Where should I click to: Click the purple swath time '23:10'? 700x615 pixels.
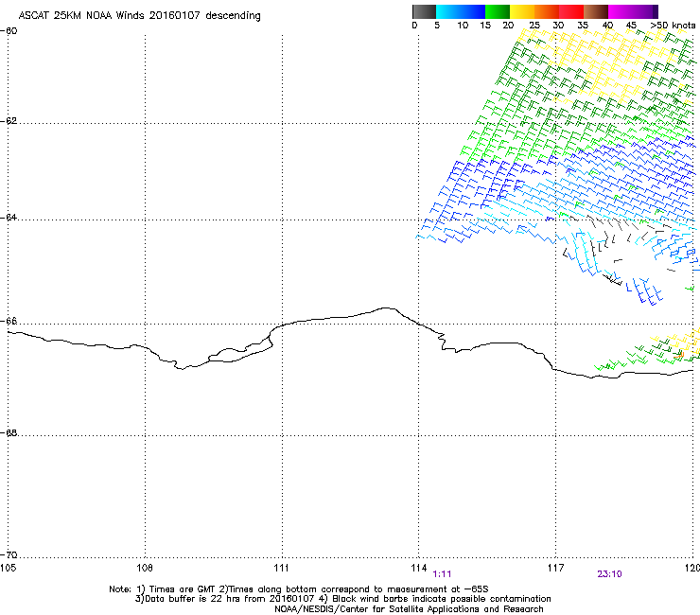pyautogui.click(x=609, y=574)
